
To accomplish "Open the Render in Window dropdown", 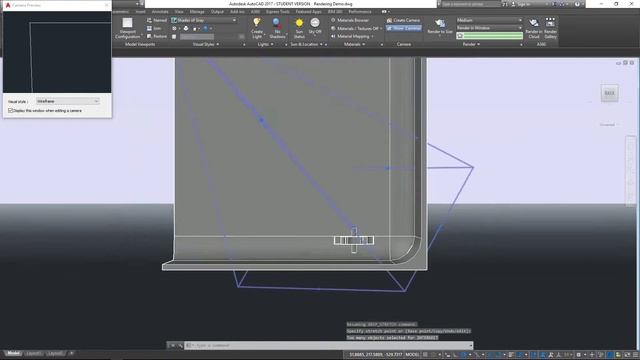I will pyautogui.click(x=489, y=28).
